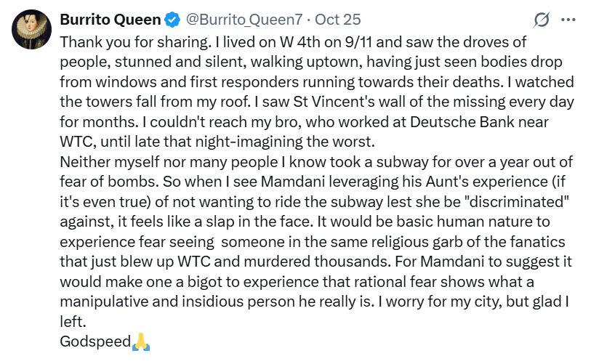Click the praying hands emoji

point(140,341)
